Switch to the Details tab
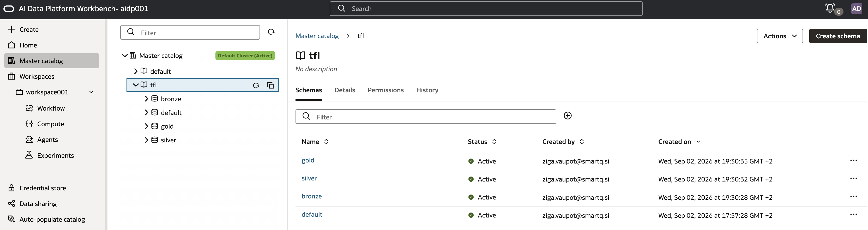The width and height of the screenshot is (868, 230). coord(345,90)
